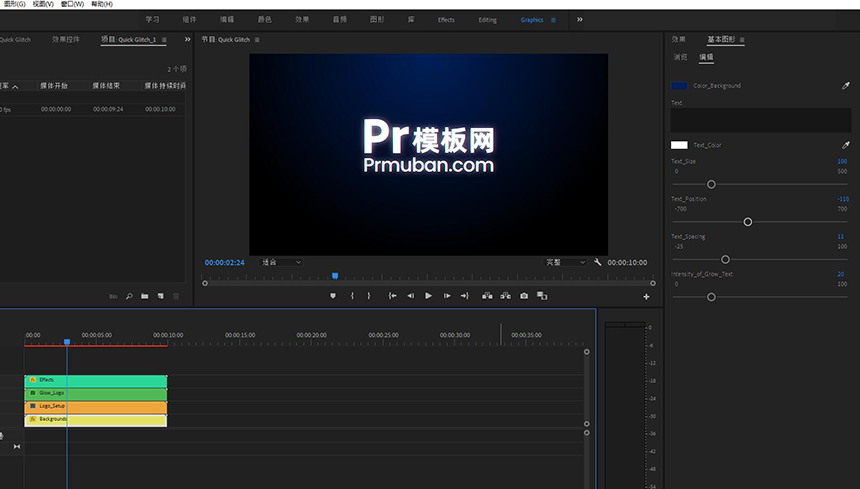Open the 效果控件 panel tab

click(x=66, y=39)
